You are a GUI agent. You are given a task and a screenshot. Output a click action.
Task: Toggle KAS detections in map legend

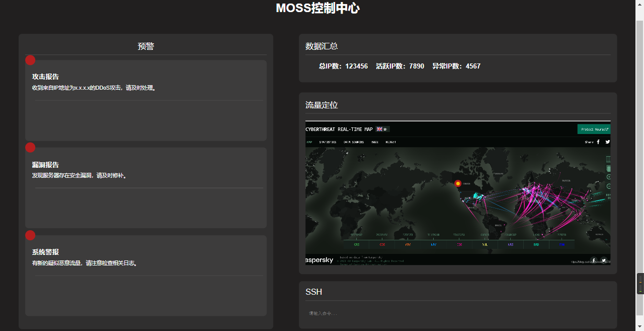pos(511,244)
